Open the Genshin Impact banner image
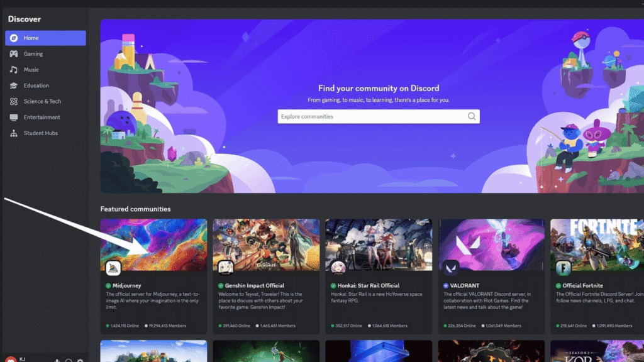The height and width of the screenshot is (362, 644). click(x=266, y=244)
